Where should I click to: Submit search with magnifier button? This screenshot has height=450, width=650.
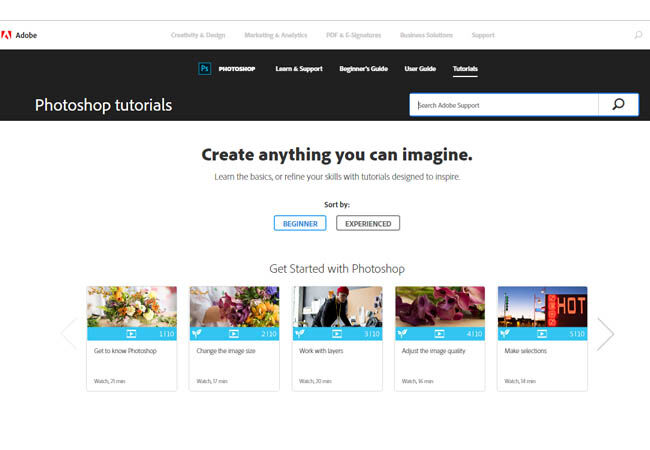pos(618,104)
